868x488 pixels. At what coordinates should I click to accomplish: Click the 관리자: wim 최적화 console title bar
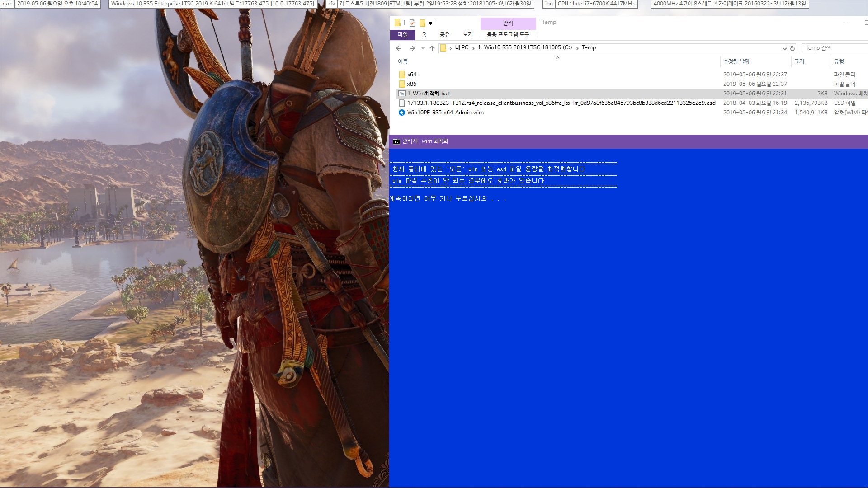[x=628, y=141]
